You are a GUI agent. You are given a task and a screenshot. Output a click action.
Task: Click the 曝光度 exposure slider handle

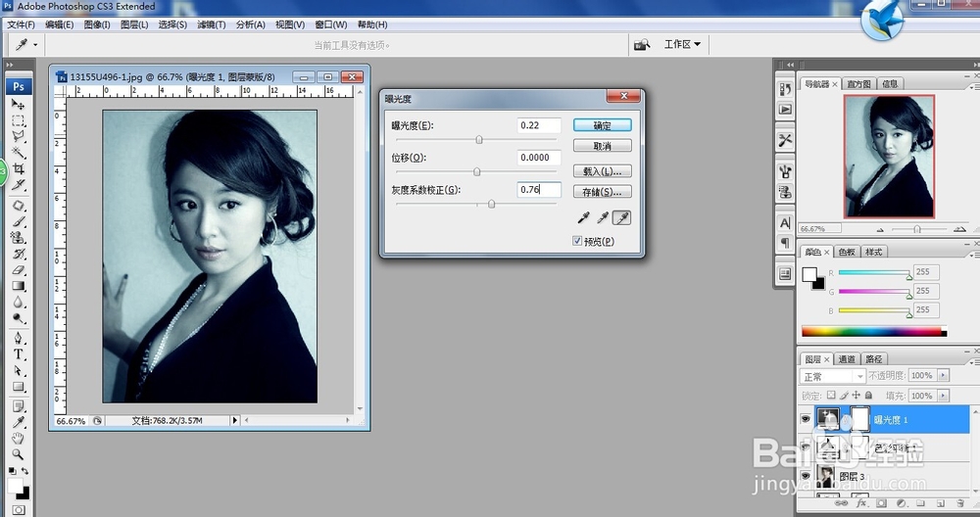(x=479, y=140)
